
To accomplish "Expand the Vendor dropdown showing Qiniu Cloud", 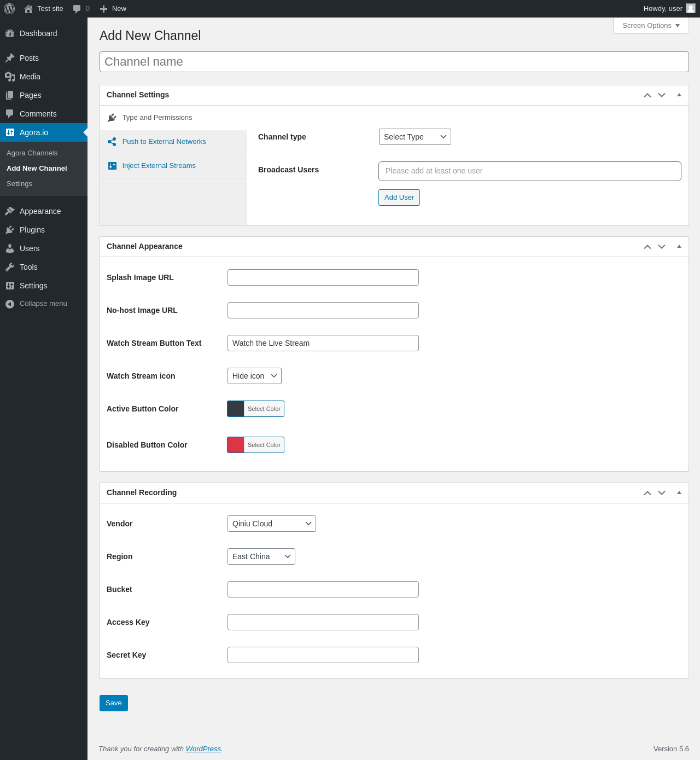I will [271, 524].
